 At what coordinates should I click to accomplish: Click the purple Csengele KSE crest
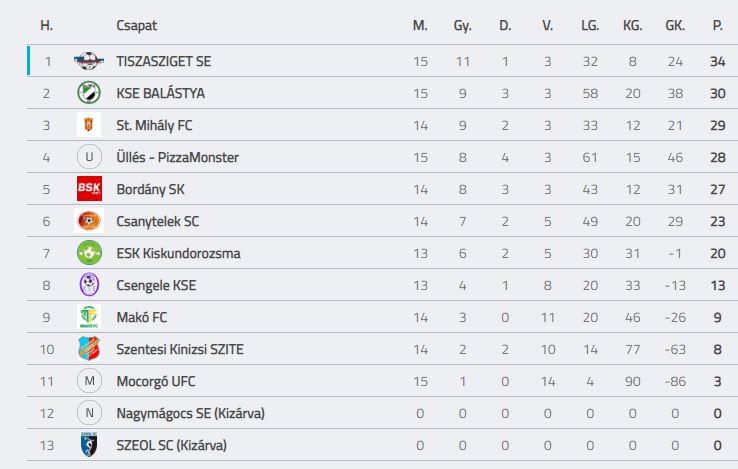tap(89, 285)
